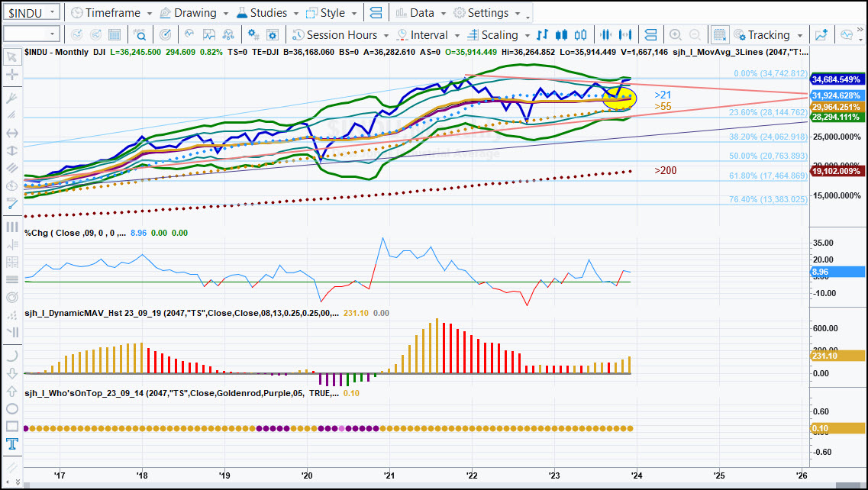
Task: Select the Text annotation tool
Action: point(11,444)
